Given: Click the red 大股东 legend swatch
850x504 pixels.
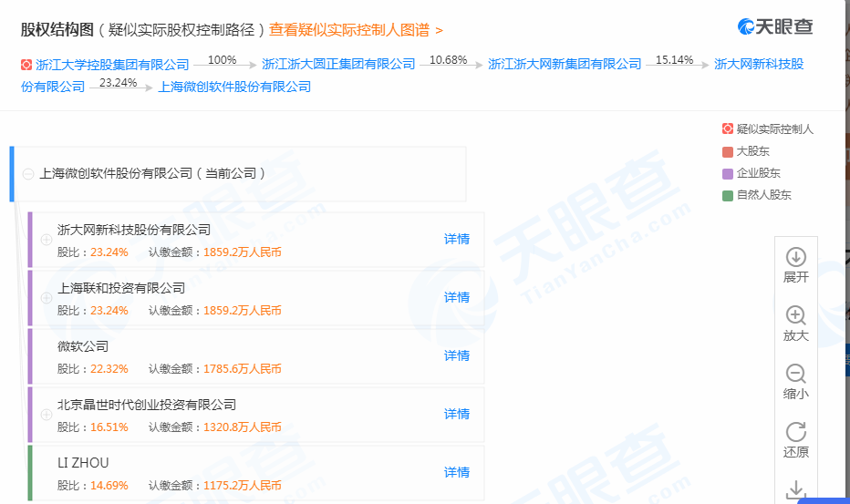Looking at the screenshot, I should click(x=728, y=151).
